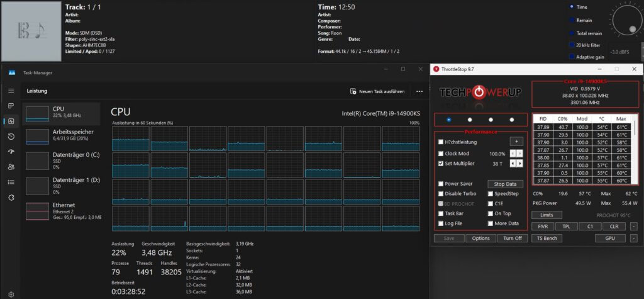
Task: Open Task Manager settings gear icon
Action: click(11, 294)
